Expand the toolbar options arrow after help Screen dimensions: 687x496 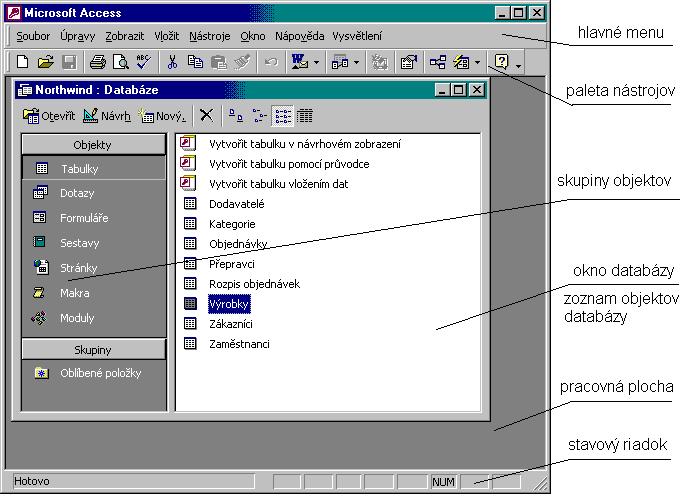(x=518, y=66)
